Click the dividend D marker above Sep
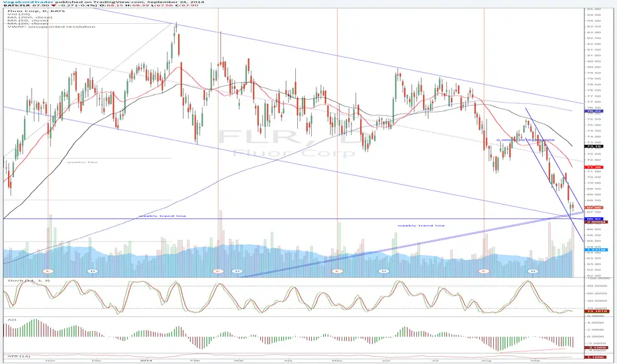This screenshot has height=364, width=617. click(533, 271)
